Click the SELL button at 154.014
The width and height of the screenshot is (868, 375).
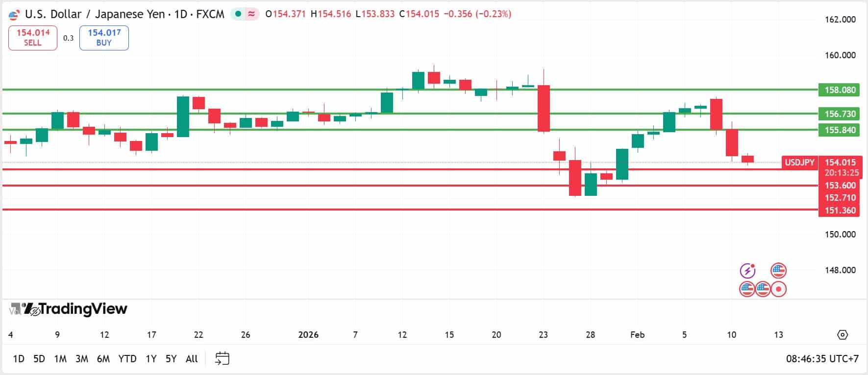pos(32,37)
